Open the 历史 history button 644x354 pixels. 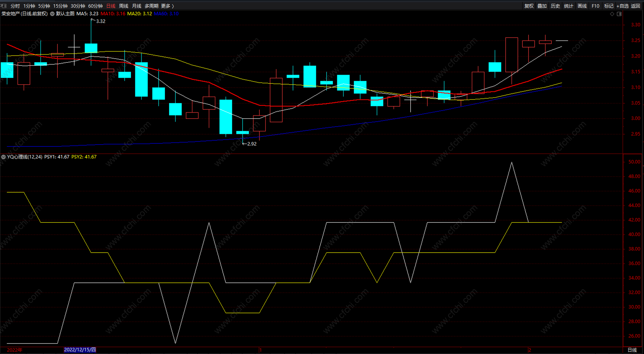(555, 6)
